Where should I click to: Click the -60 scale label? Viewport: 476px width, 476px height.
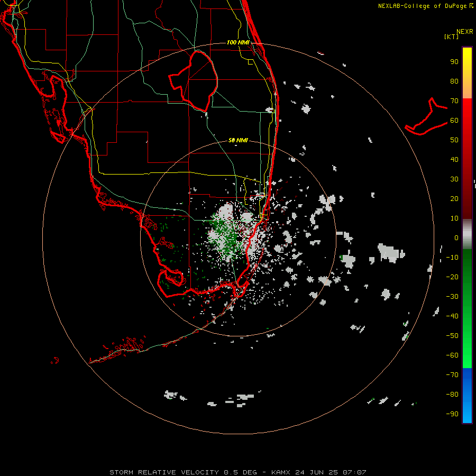(452, 355)
